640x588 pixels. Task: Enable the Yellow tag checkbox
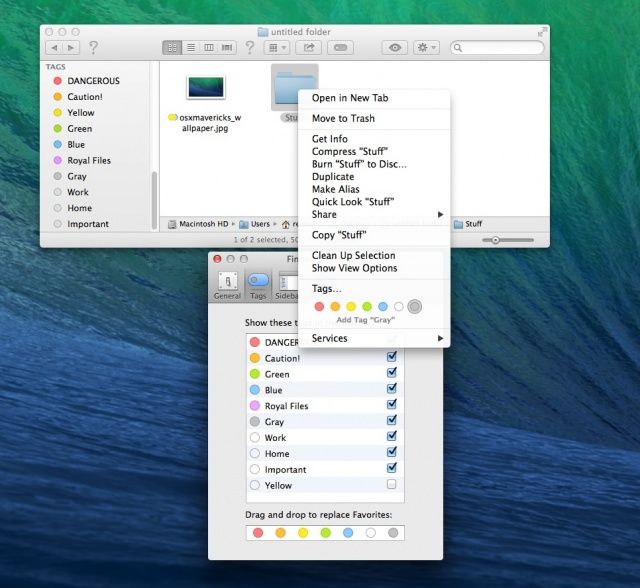pyautogui.click(x=391, y=484)
